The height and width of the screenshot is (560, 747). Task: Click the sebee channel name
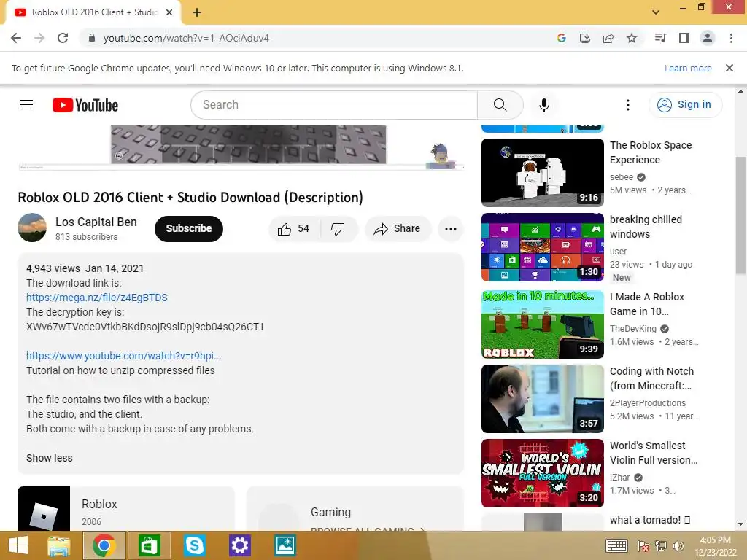[x=622, y=177]
